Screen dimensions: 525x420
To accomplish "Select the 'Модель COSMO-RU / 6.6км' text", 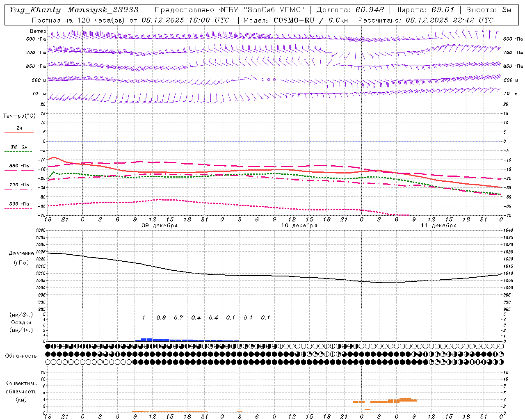I will click(295, 20).
